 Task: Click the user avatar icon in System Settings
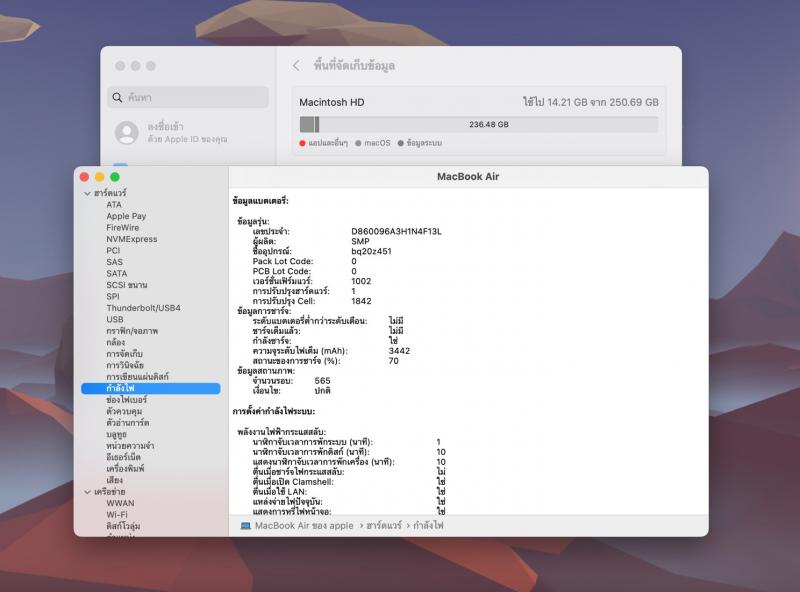(127, 132)
